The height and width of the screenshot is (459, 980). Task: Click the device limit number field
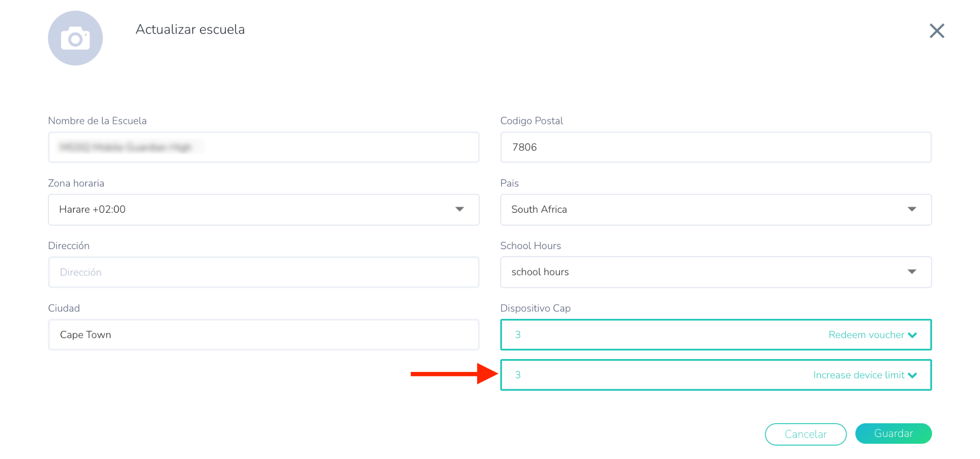pyautogui.click(x=518, y=375)
